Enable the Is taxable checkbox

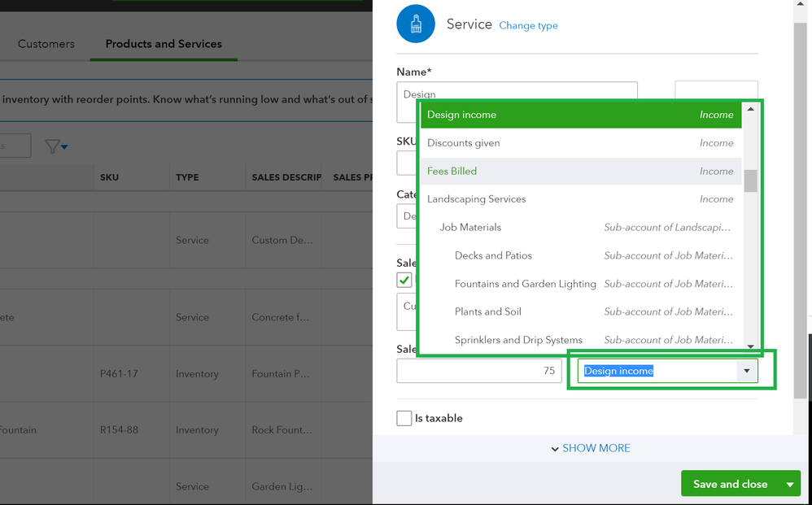point(404,418)
